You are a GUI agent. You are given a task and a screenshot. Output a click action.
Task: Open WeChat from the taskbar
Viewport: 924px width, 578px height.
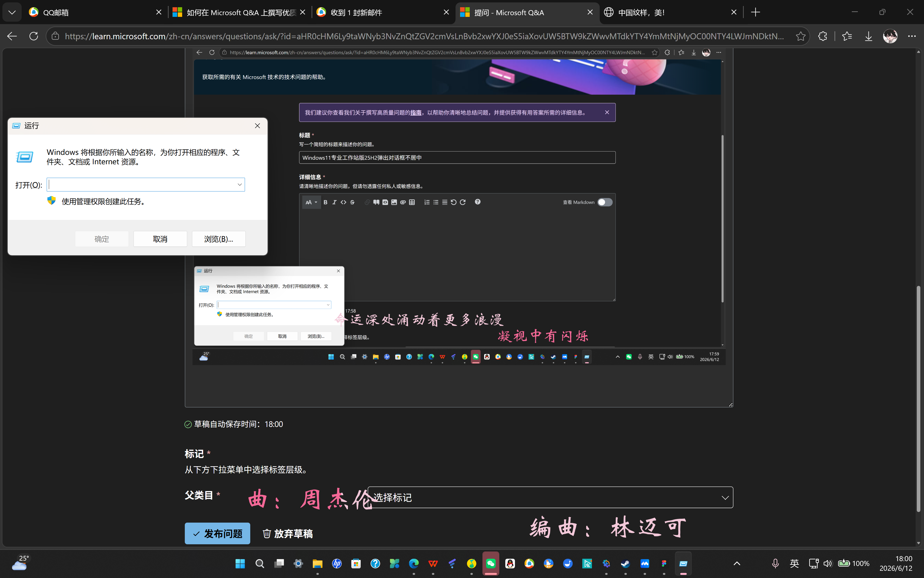(x=491, y=564)
